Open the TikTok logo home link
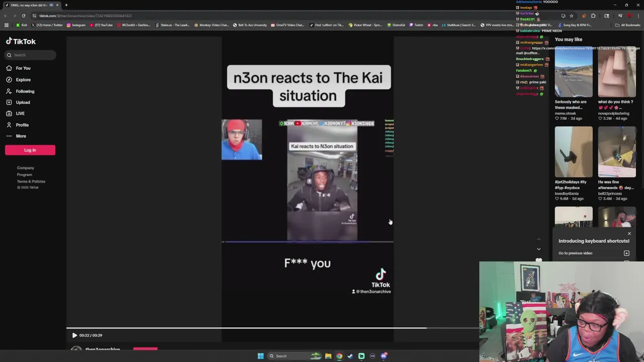The image size is (644, 362). 21,41
